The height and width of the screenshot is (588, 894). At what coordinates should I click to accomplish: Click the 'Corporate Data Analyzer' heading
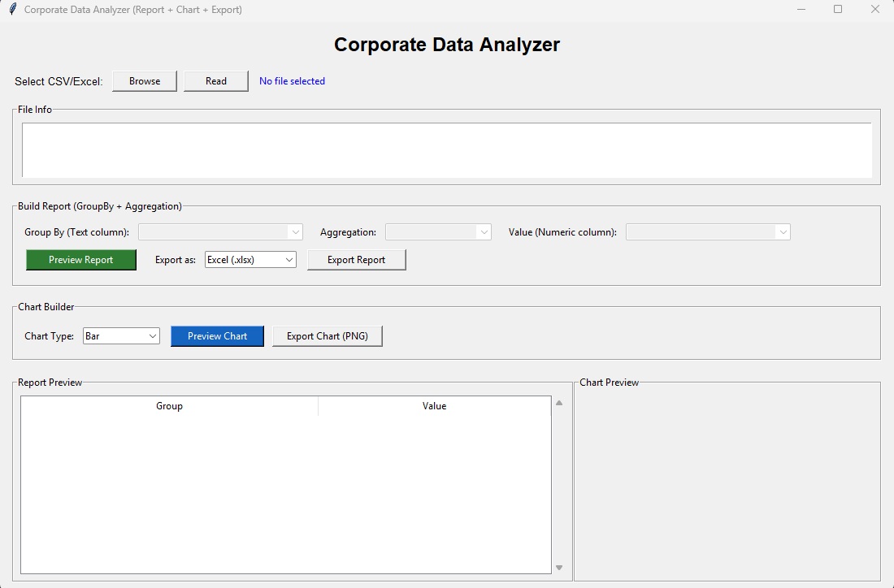(447, 45)
